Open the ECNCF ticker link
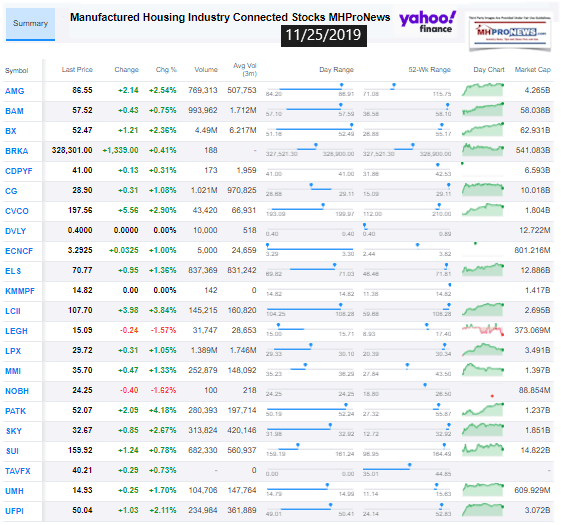Viewport: 561px width, 525px height. 19,251
